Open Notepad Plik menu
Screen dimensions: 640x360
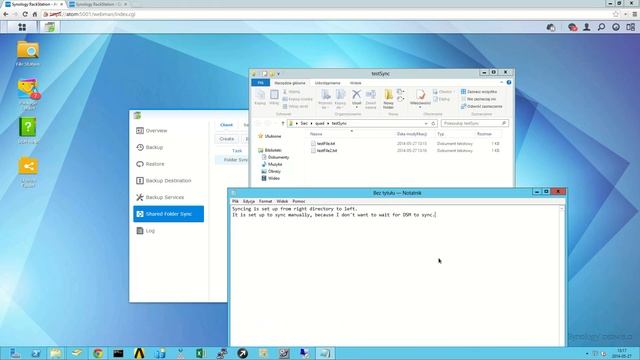tap(236, 201)
